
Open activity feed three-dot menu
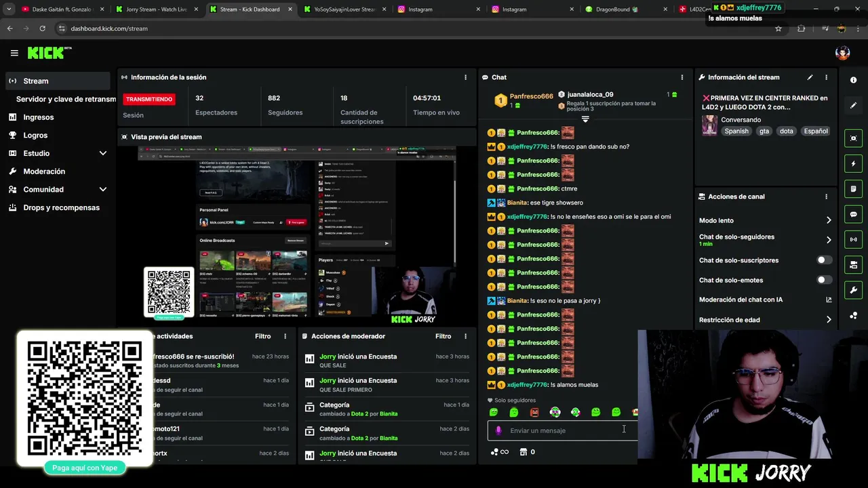285,336
